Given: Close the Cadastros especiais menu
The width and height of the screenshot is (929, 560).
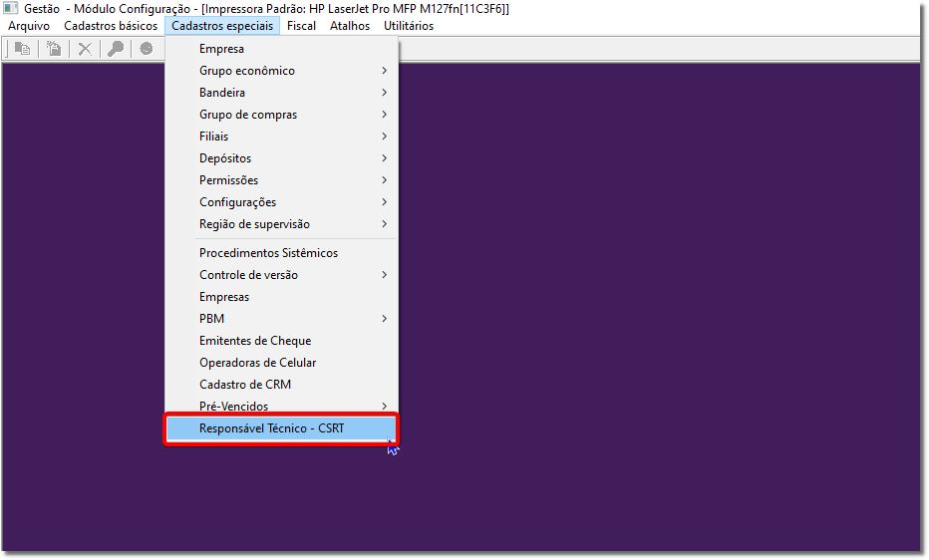Looking at the screenshot, I should (x=222, y=26).
